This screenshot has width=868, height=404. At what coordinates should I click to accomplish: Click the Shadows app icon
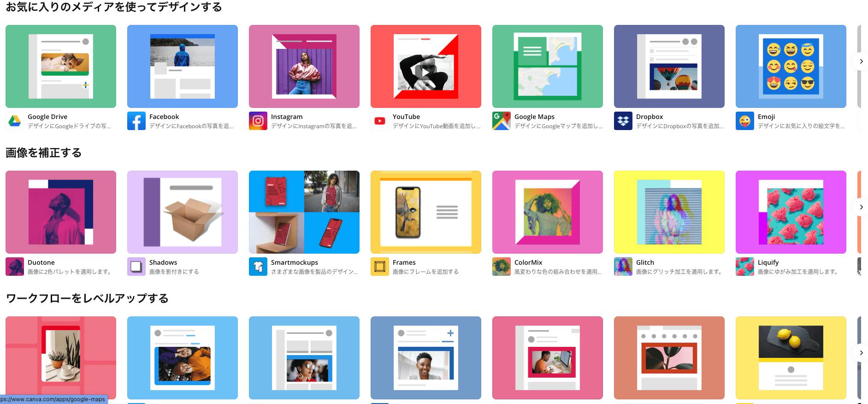click(x=136, y=267)
